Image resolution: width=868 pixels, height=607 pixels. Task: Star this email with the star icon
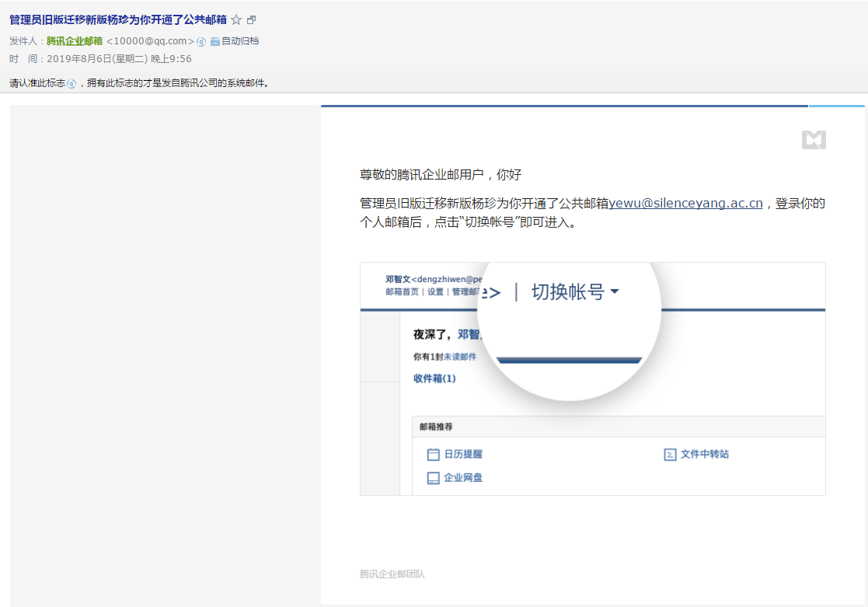tap(235, 21)
